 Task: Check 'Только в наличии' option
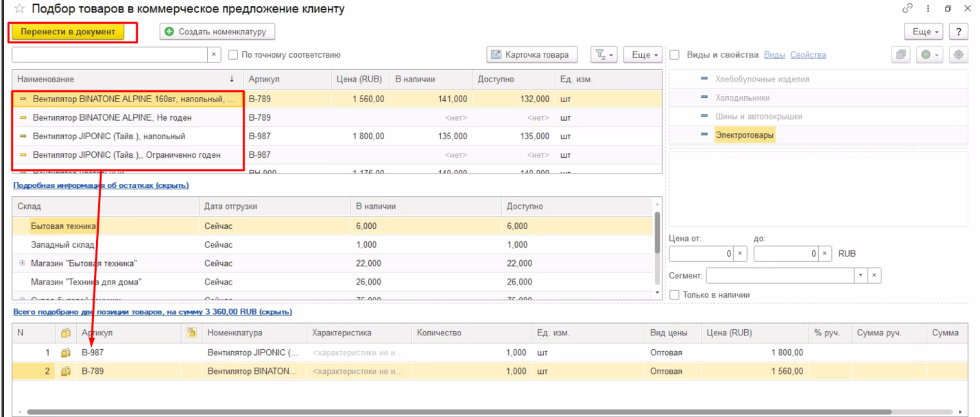click(x=675, y=295)
